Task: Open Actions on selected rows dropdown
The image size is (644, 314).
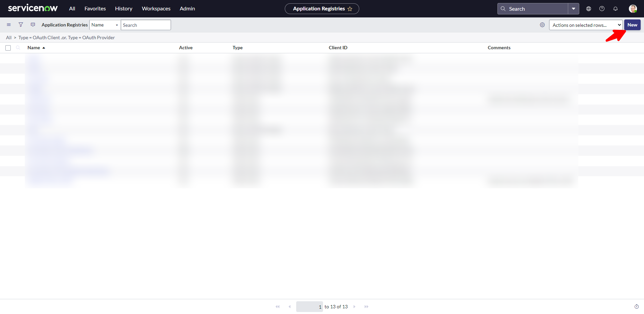Action: coord(586,25)
